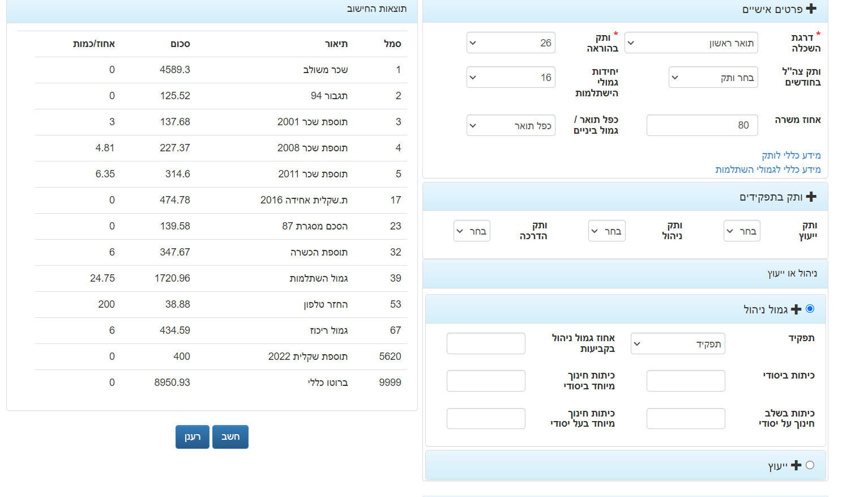Click the ברוטו כללי description cell
Image resolution: width=868 pixels, height=497 pixels.
(x=328, y=383)
